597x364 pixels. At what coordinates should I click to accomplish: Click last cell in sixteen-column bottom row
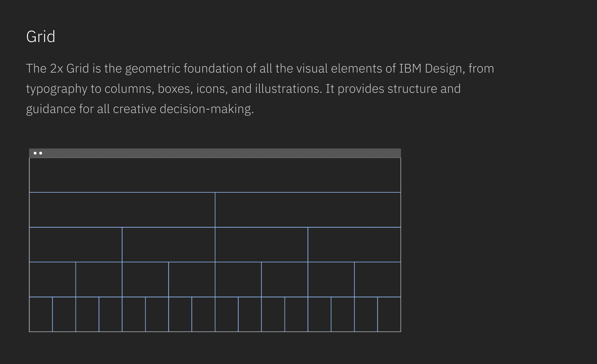[x=389, y=314]
